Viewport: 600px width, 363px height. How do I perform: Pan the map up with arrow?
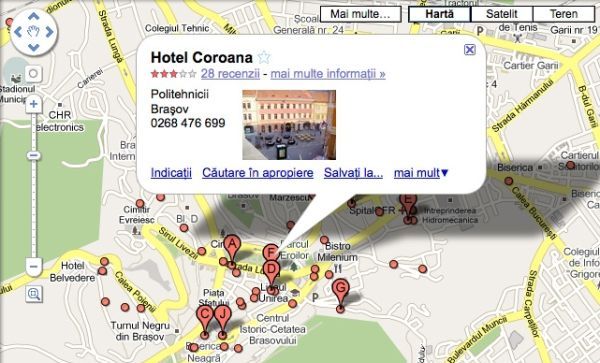(x=34, y=16)
